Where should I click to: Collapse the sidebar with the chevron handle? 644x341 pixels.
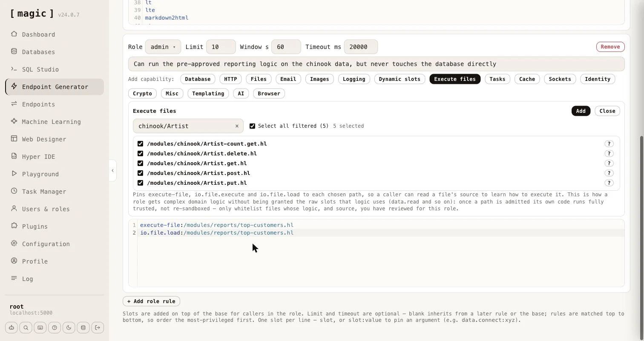tap(112, 171)
